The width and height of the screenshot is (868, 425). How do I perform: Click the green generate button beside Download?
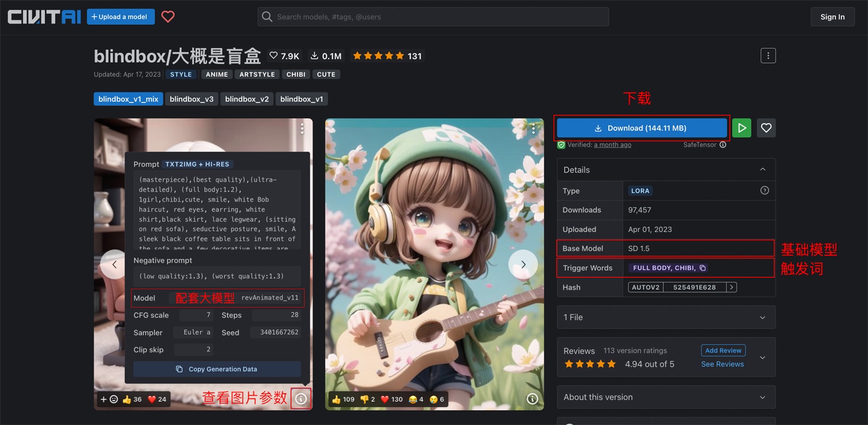(741, 127)
